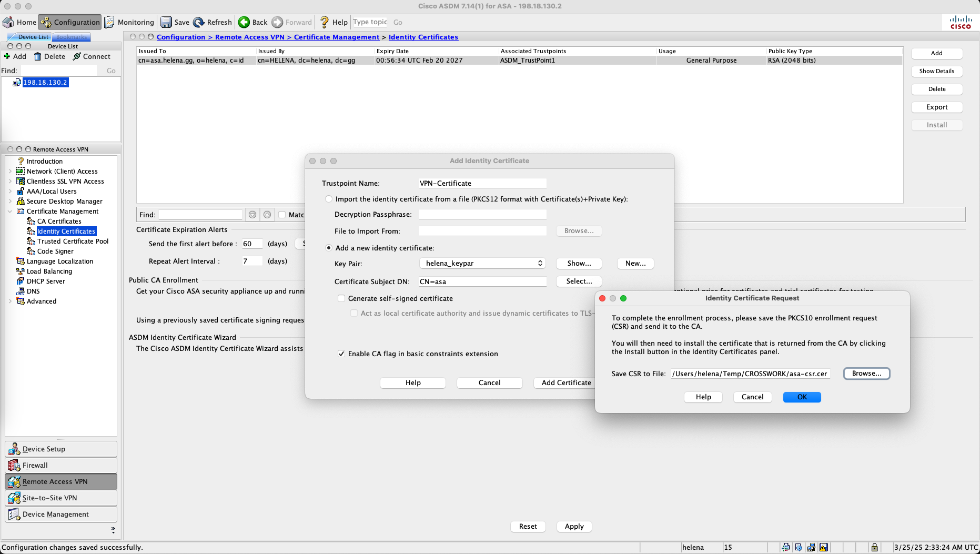Click the Home icon in toolbar

pos(8,22)
